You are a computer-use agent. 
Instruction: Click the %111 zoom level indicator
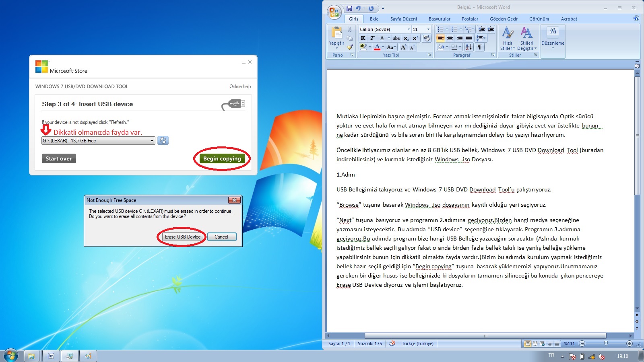click(x=569, y=343)
